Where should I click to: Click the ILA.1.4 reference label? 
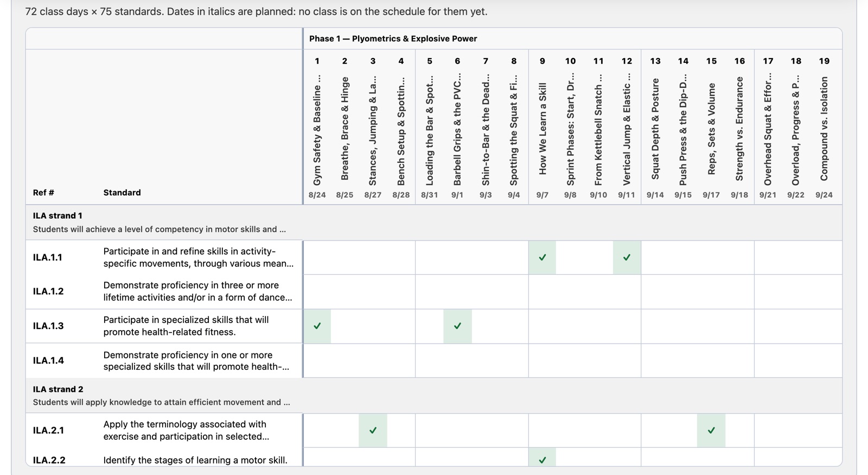pos(48,360)
